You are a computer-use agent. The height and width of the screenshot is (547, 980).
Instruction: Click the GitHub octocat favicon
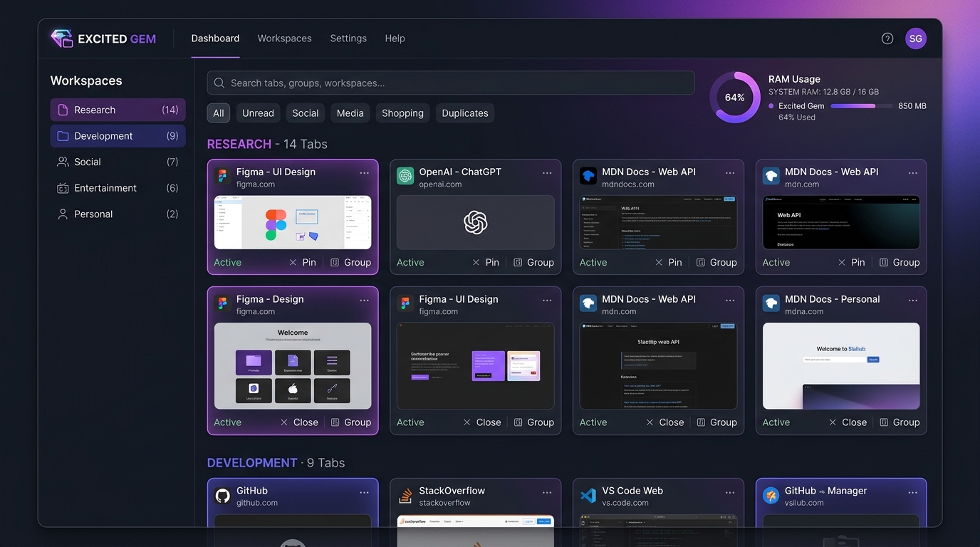point(222,495)
